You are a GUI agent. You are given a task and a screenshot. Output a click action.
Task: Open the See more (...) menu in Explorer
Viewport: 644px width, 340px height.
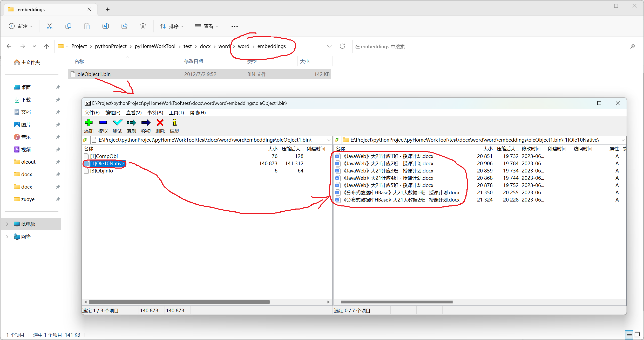(x=235, y=26)
